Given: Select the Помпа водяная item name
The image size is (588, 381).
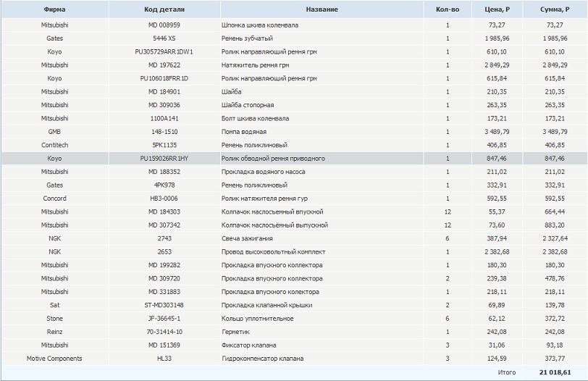Looking at the screenshot, I should (244, 132).
